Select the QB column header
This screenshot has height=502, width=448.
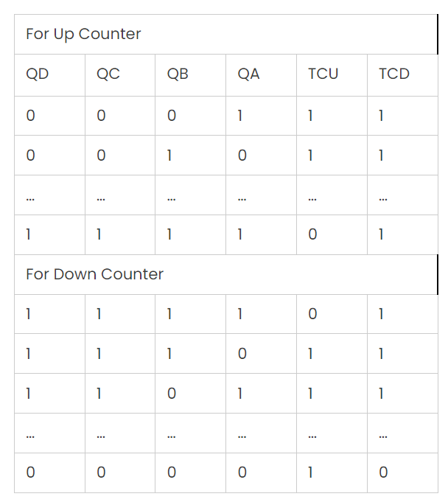pos(190,75)
